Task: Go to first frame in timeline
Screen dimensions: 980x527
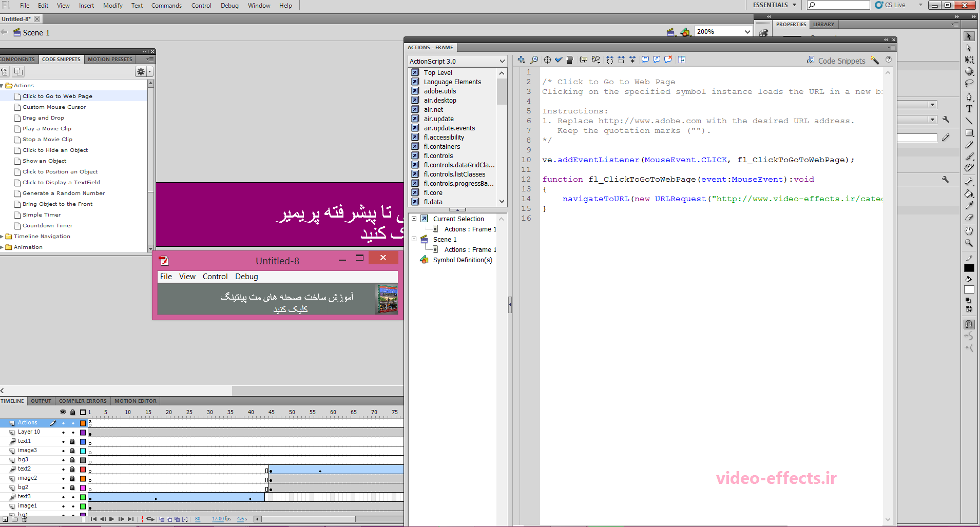Action: tap(93, 519)
